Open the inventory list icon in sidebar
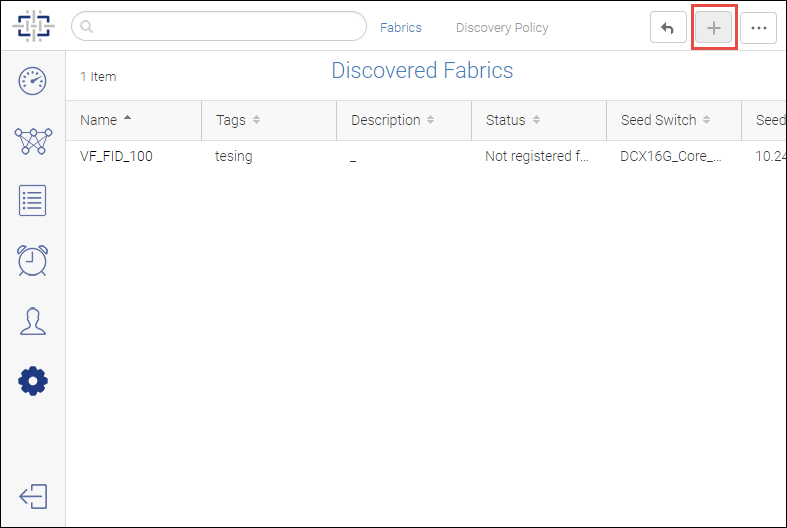Viewport: 787px width, 528px height. point(33,201)
